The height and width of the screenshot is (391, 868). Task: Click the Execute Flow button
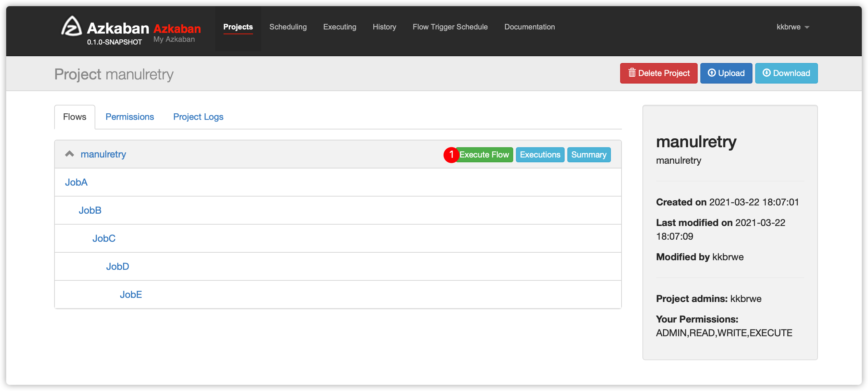484,155
